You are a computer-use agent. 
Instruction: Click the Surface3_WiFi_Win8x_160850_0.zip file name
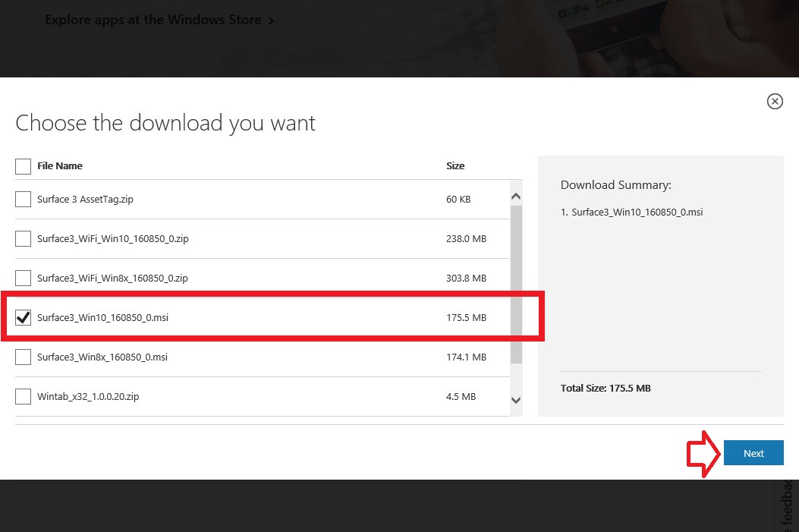[x=112, y=279]
